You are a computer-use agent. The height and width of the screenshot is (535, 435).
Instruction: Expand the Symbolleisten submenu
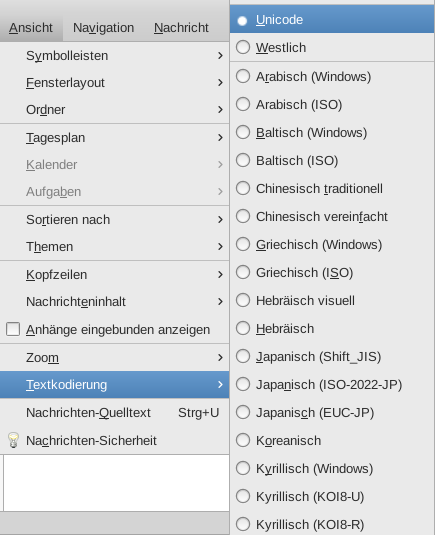(x=114, y=55)
